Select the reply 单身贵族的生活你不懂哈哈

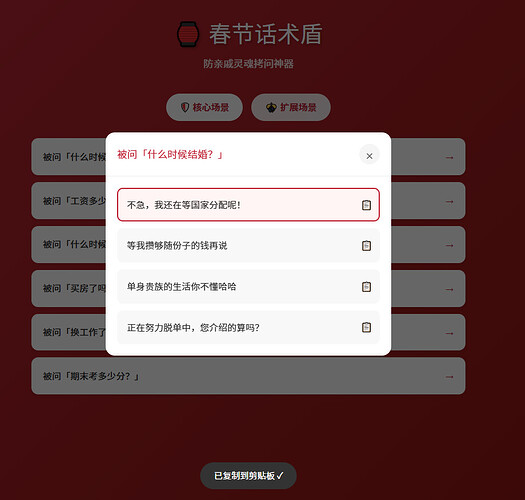point(248,287)
